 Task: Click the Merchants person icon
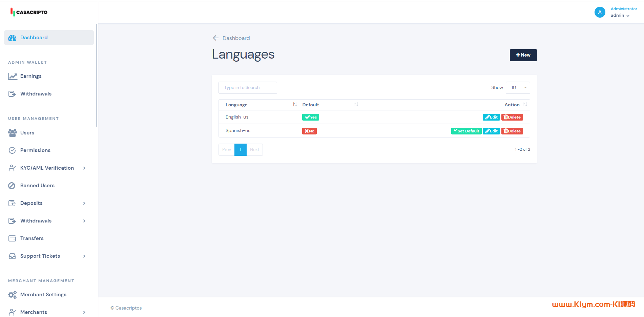pyautogui.click(x=12, y=312)
